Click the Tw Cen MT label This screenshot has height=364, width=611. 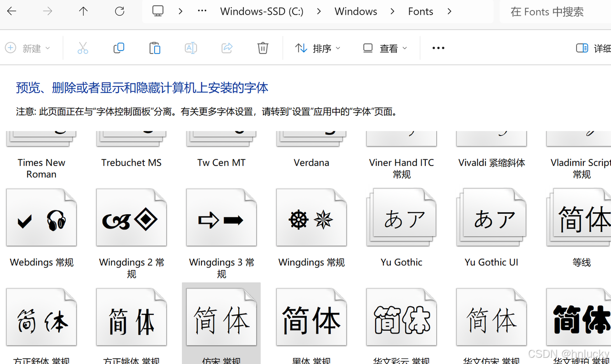pos(221,163)
